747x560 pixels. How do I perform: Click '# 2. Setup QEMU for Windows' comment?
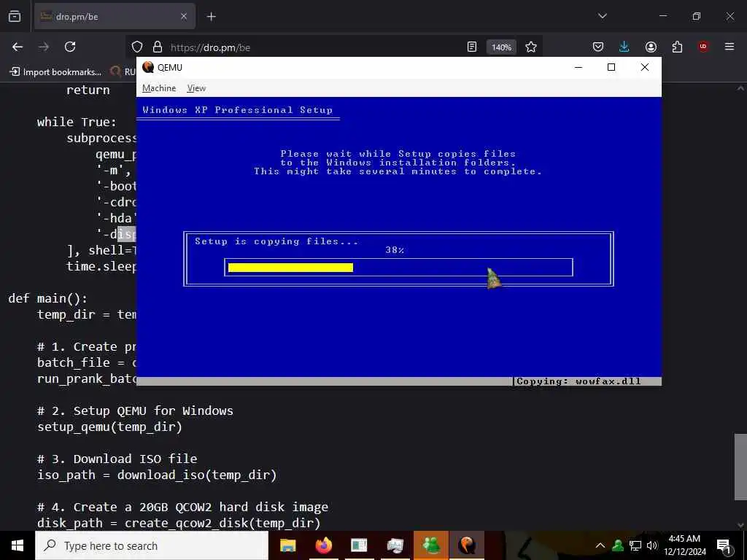135,411
